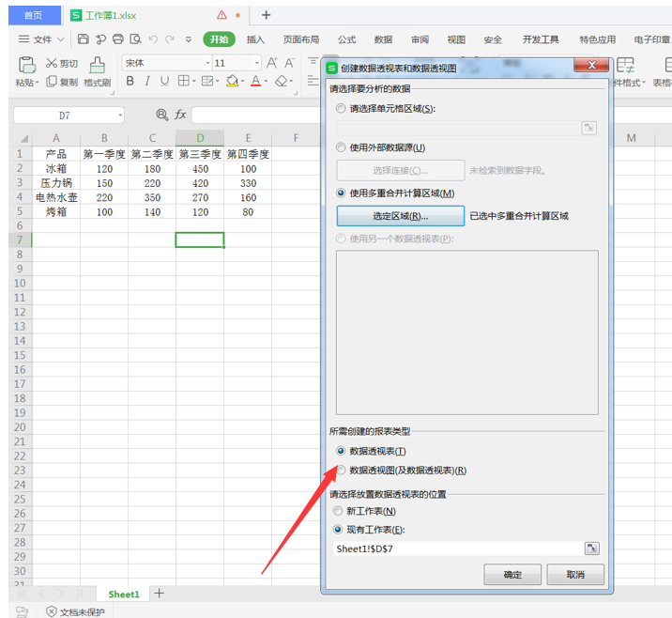Click the fill color bucket icon
The image size is (672, 618).
click(x=232, y=81)
